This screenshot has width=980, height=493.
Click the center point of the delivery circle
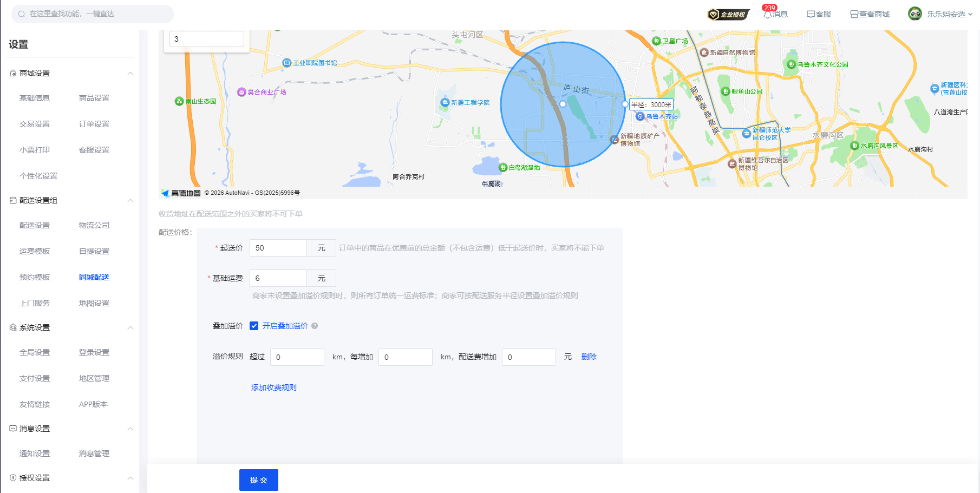[x=563, y=104]
